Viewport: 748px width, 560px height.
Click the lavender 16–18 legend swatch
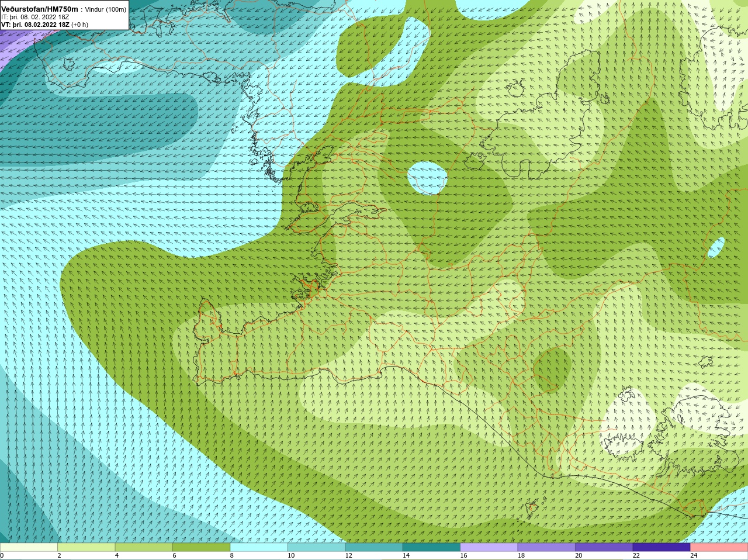(489, 548)
